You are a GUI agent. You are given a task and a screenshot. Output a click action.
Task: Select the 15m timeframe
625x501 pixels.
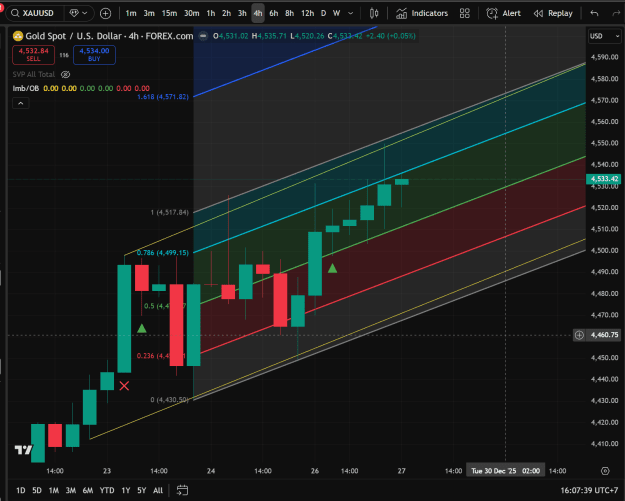pos(169,13)
